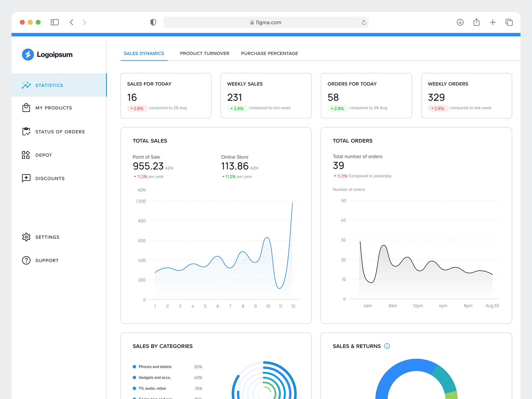
Task: Click the privacy shield icon
Action: tap(153, 22)
